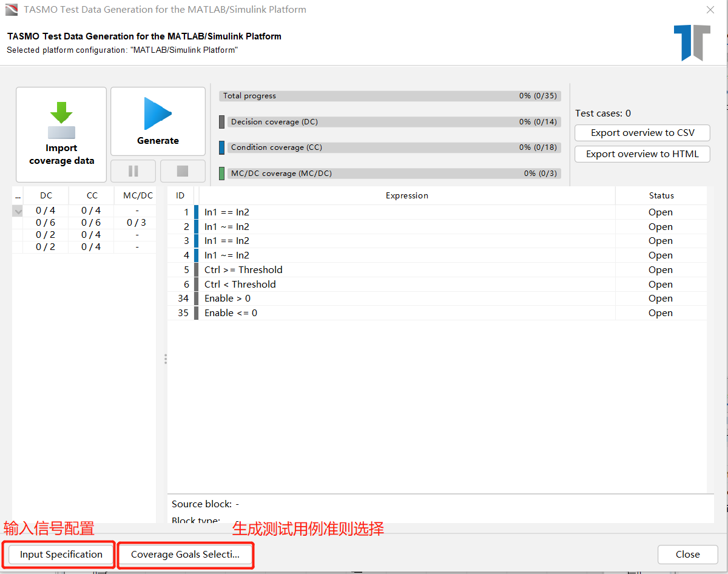Screen dimensions: 728x574
Task: Select goal row 1 'In1 == In2'
Action: 437,212
